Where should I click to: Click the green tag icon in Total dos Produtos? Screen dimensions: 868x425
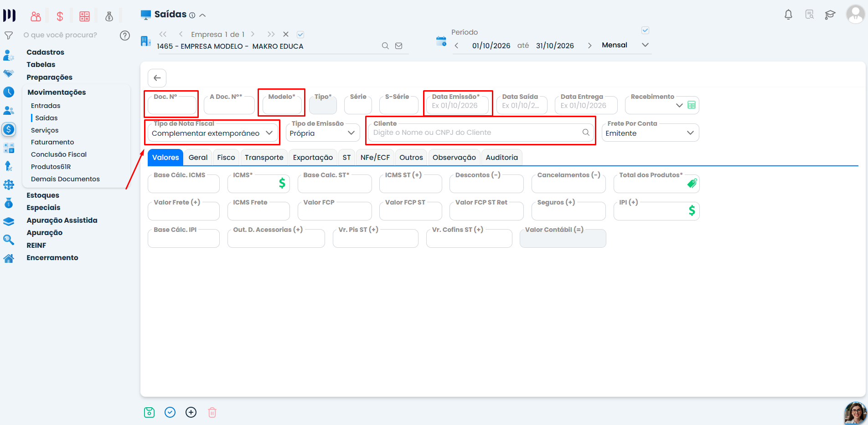click(692, 183)
